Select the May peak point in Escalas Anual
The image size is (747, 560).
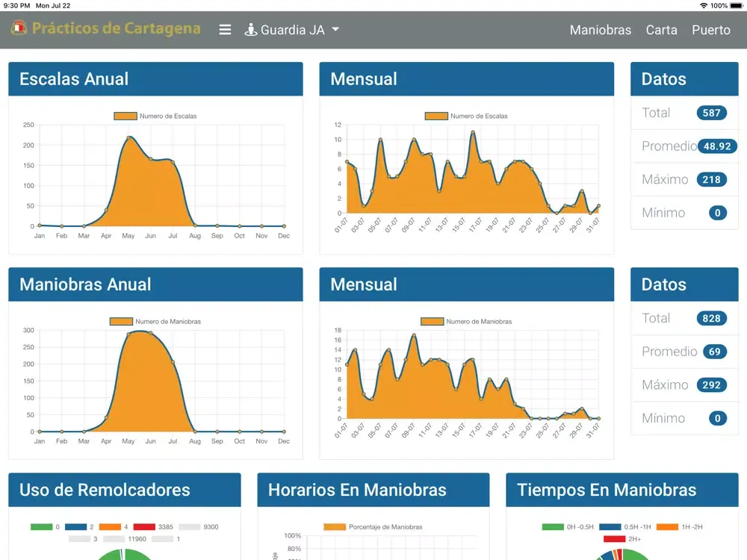(x=128, y=137)
